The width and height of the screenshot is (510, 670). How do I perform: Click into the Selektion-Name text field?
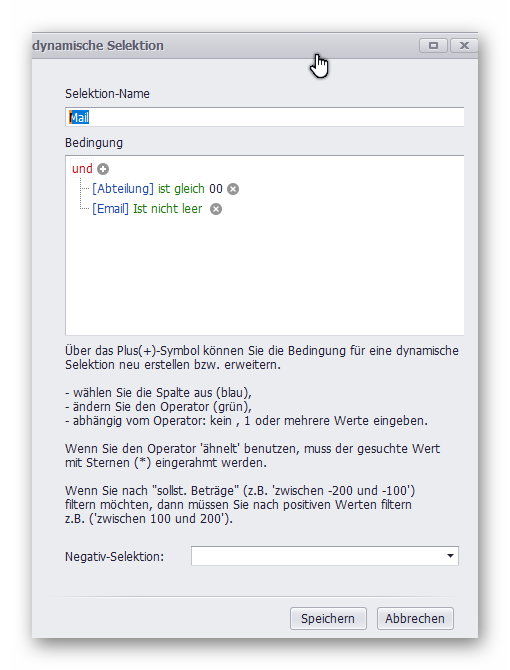264,117
